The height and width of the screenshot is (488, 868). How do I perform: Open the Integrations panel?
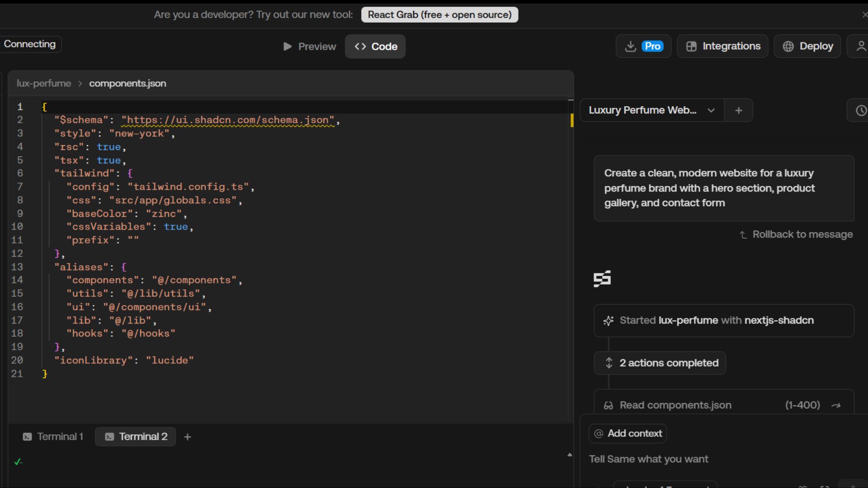(x=722, y=46)
